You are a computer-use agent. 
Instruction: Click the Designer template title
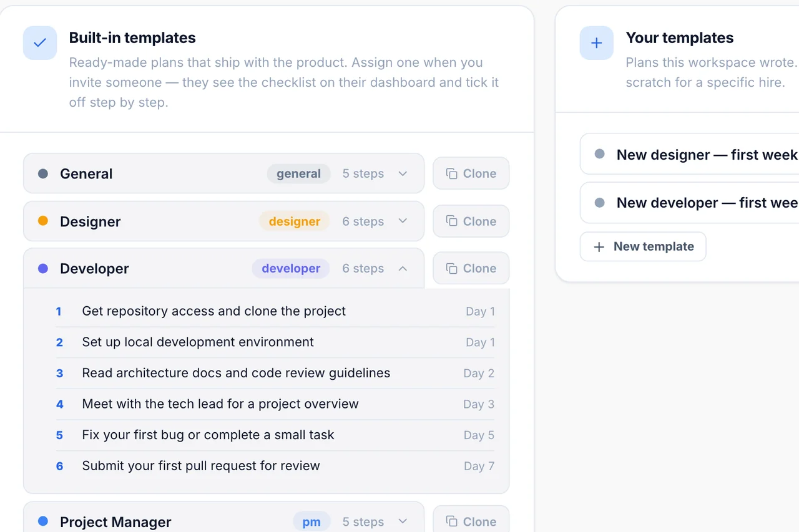click(91, 221)
